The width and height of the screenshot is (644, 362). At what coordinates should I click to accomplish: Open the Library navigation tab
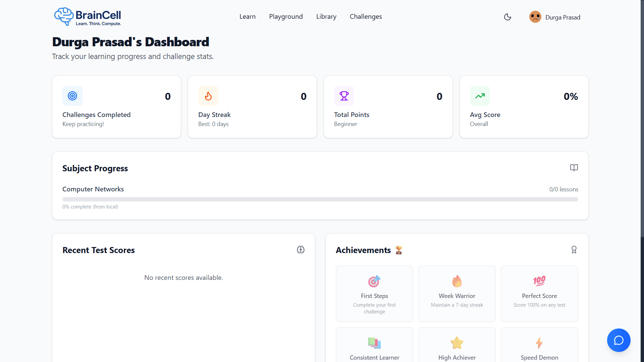(x=326, y=16)
